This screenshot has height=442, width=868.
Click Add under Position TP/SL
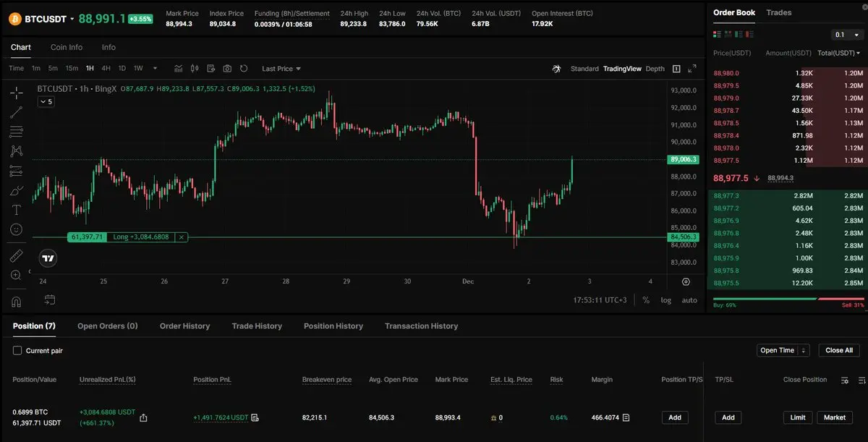point(675,417)
